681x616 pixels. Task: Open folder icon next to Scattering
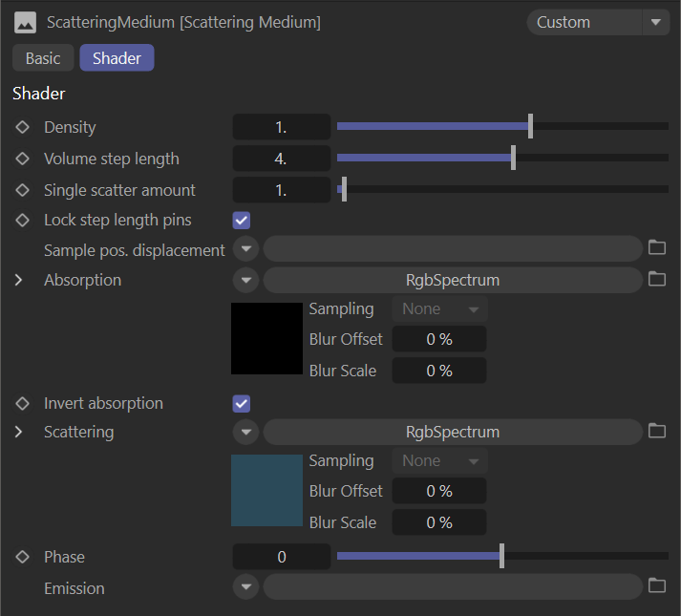coord(656,432)
